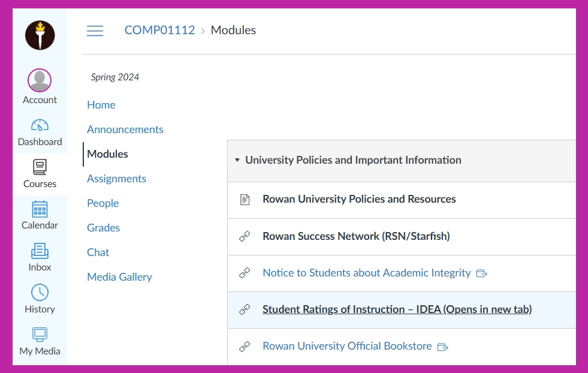Select Announcements in course navigation
Image resolution: width=588 pixels, height=373 pixels.
pos(125,130)
